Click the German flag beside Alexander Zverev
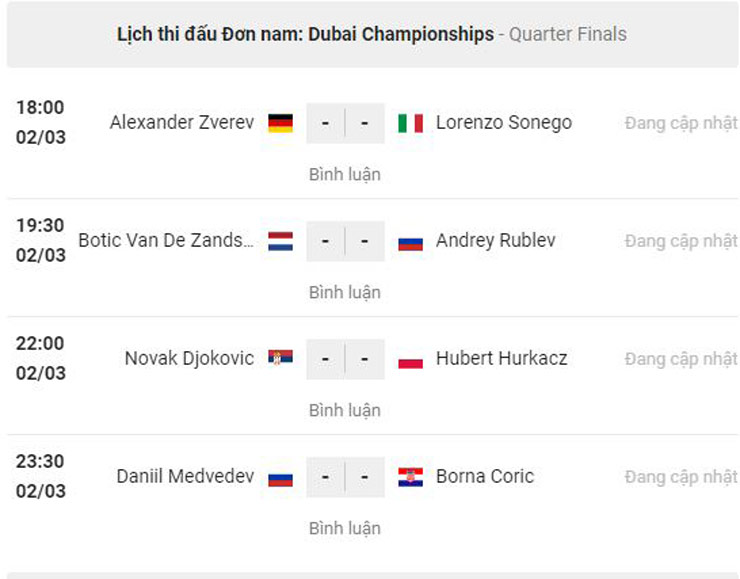The height and width of the screenshot is (579, 740). pyautogui.click(x=281, y=123)
